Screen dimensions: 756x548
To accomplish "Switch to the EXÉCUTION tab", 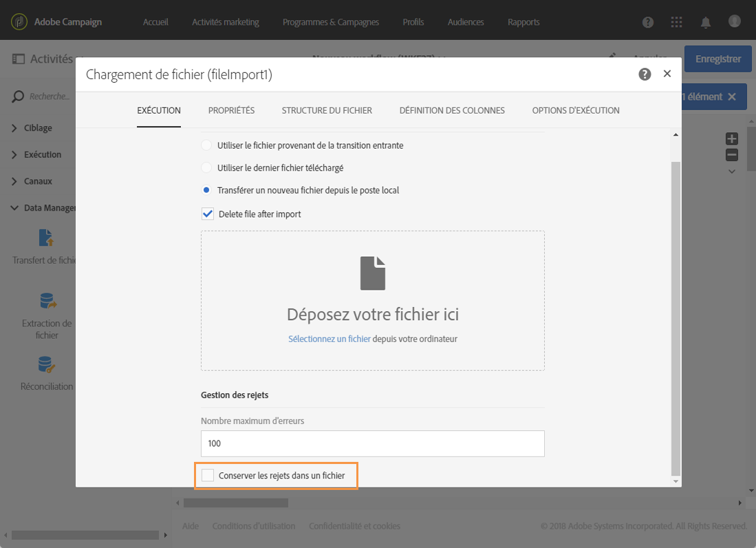I will click(159, 110).
